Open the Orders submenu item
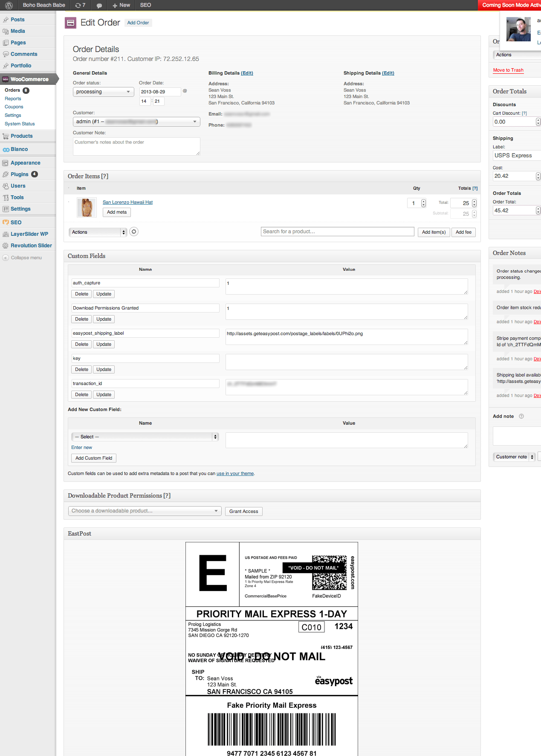This screenshot has width=541, height=756. (x=12, y=90)
